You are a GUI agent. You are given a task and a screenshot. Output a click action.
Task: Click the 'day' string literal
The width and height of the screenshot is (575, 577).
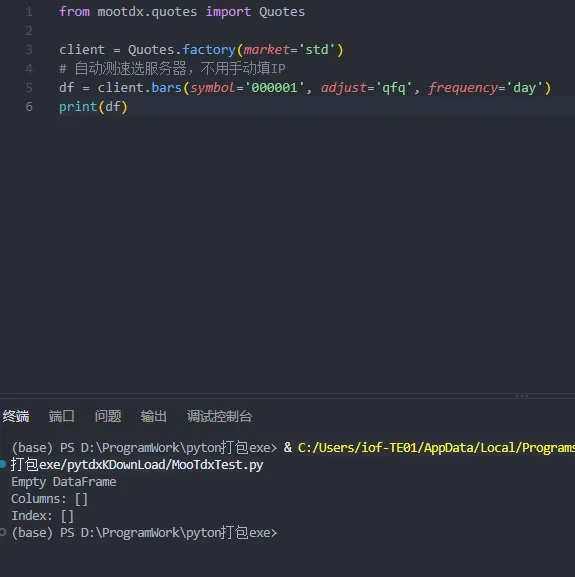(x=525, y=88)
